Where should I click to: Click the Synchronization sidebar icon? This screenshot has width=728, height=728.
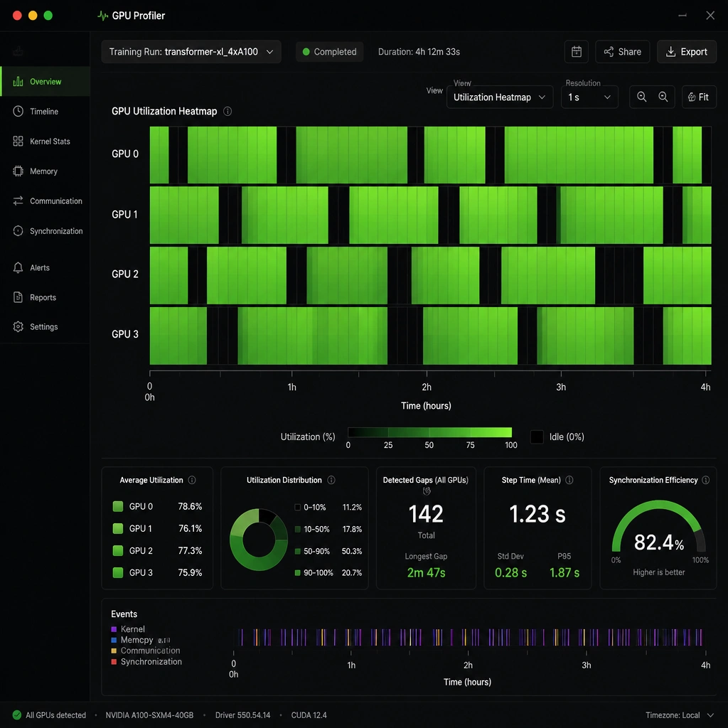coord(18,231)
